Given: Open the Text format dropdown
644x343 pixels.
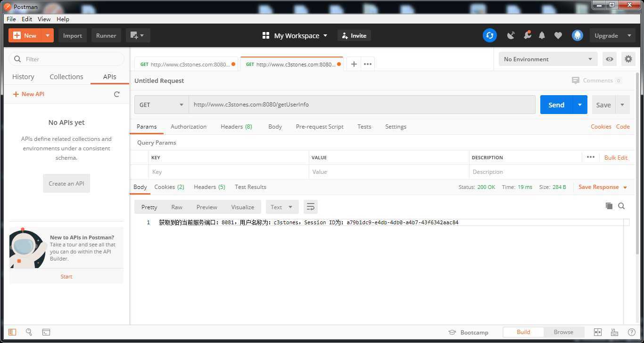Looking at the screenshot, I should pos(282,207).
